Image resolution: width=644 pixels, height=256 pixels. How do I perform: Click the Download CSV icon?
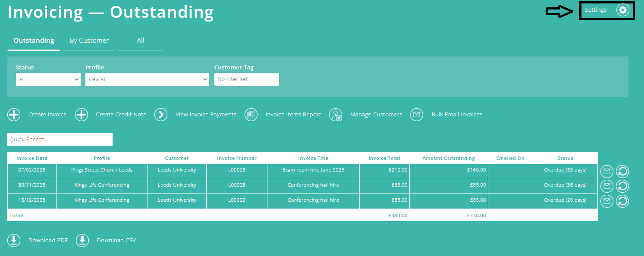82,240
